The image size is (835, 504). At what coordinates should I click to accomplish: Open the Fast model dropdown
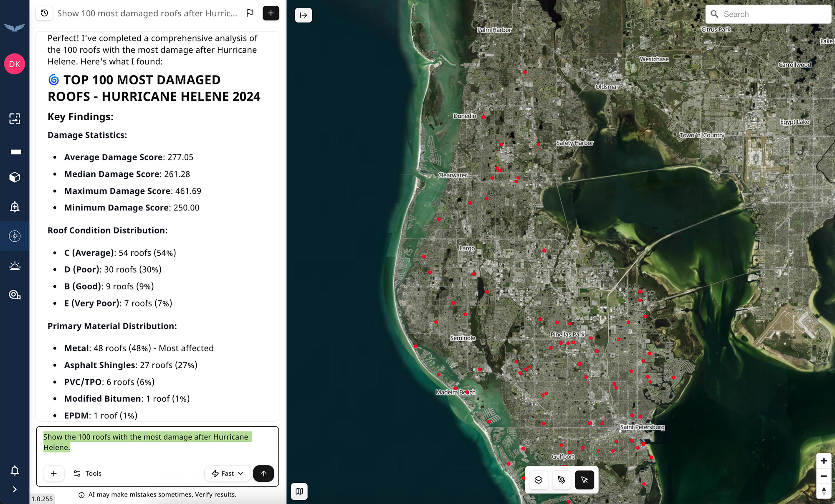[228, 474]
